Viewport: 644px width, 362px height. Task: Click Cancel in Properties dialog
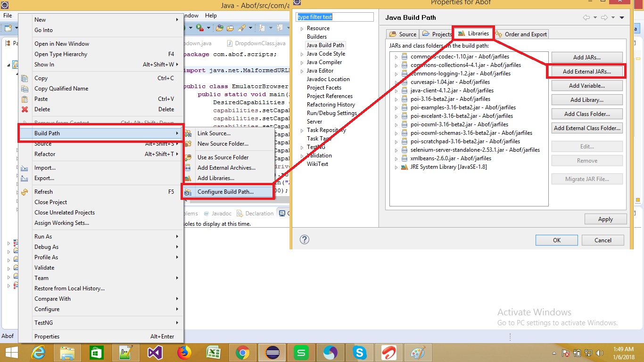pyautogui.click(x=603, y=240)
